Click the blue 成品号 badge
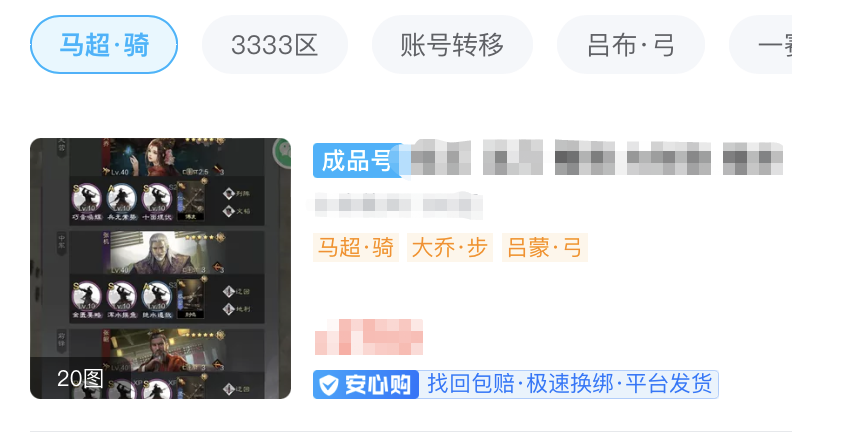This screenshot has width=848, height=436. [x=358, y=161]
